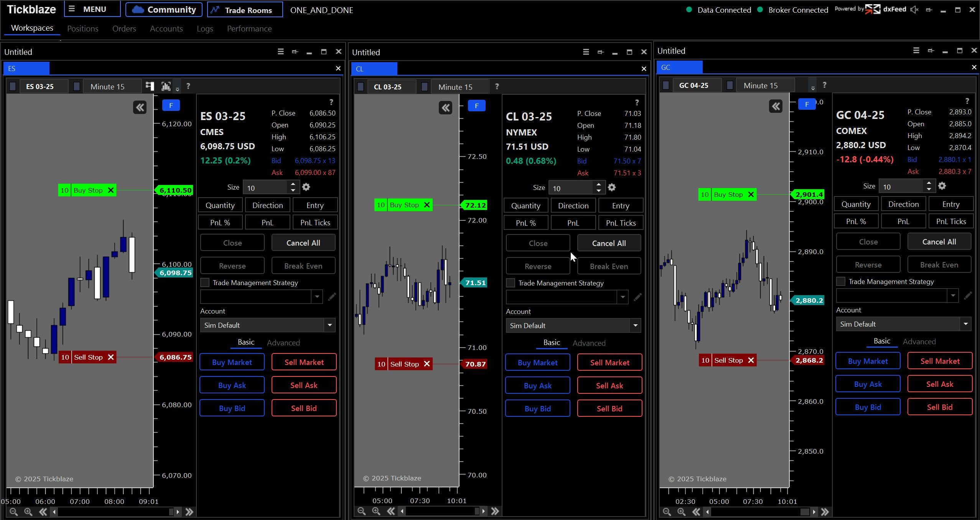Viewport: 980px width, 520px height.
Task: Jump to latest bar in CL chart
Action: point(495,511)
